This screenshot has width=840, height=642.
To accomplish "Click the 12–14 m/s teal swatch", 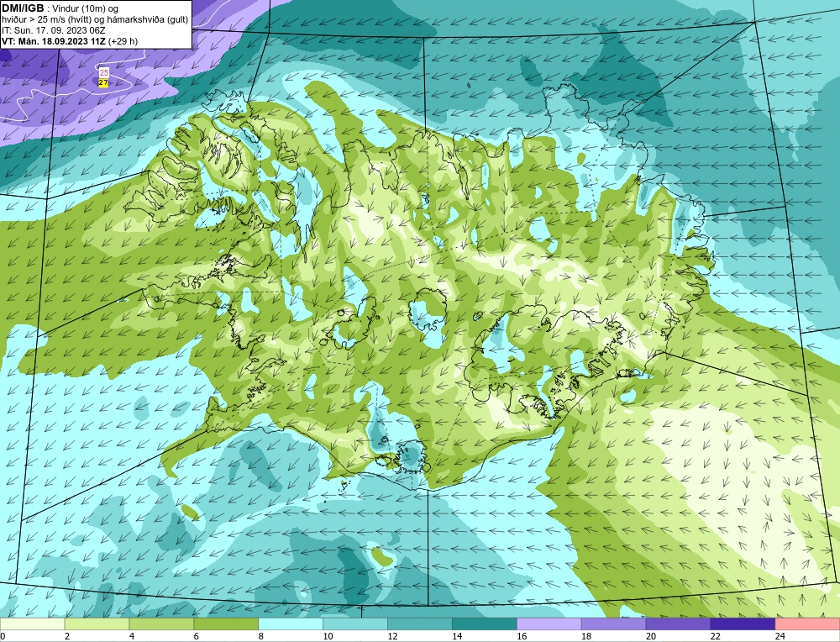I will coord(420,624).
